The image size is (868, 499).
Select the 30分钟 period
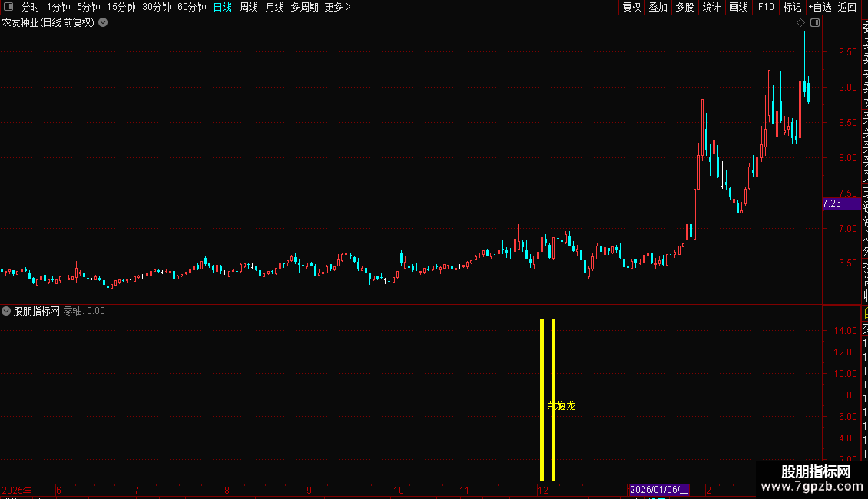(156, 7)
